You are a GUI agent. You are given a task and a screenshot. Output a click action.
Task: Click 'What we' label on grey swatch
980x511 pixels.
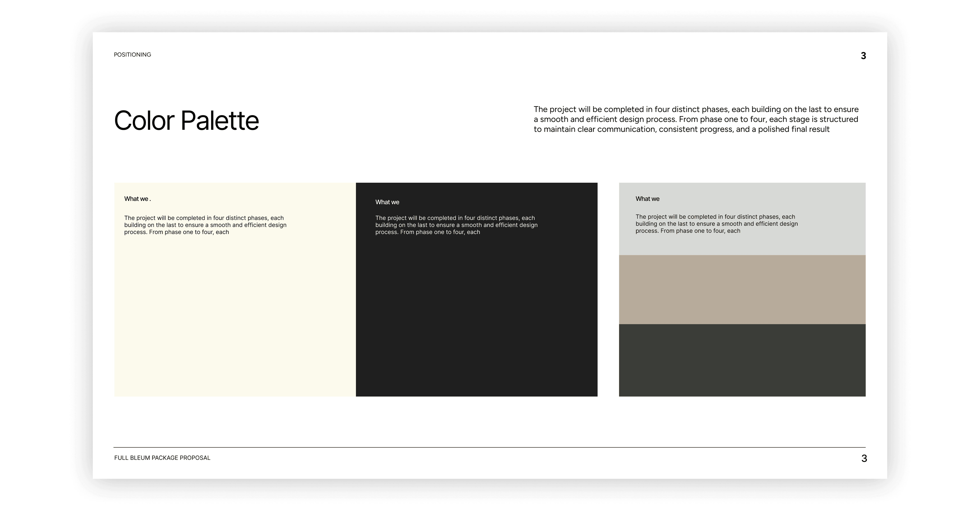click(648, 199)
